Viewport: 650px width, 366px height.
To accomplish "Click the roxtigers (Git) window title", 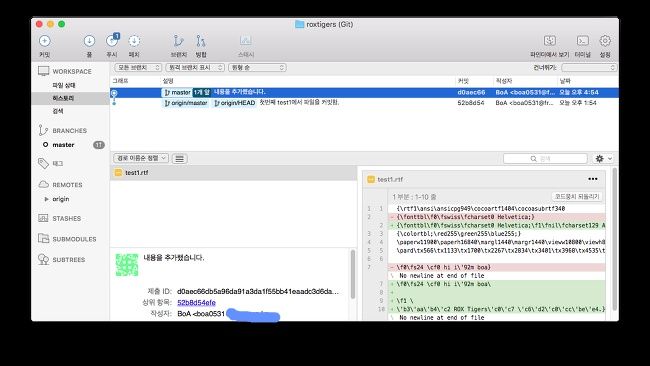I will click(x=329, y=24).
